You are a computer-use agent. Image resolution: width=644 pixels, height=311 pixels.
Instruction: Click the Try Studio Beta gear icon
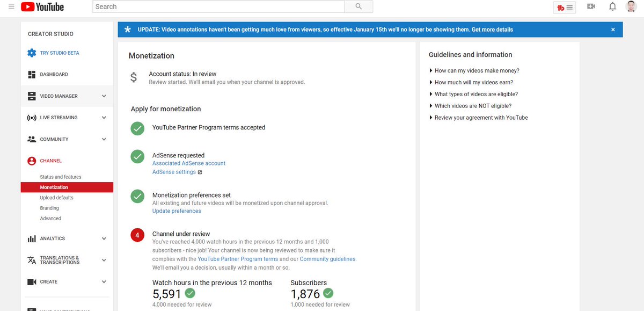32,53
